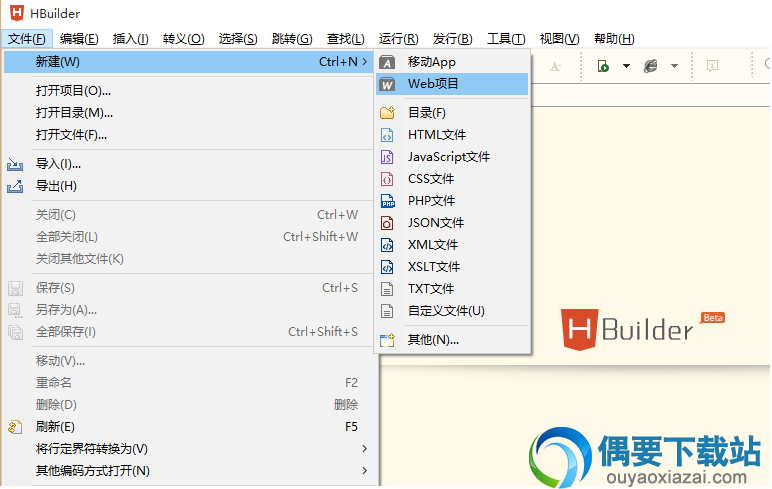Open the 工具(T) menu
Viewport: 772px width, 489px height.
click(x=506, y=38)
